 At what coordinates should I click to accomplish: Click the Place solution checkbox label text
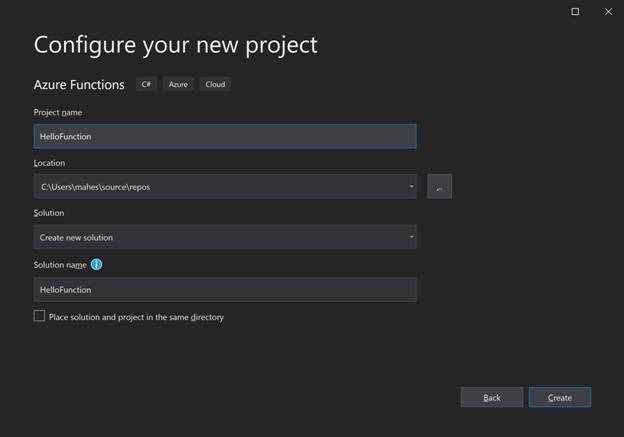click(x=136, y=317)
